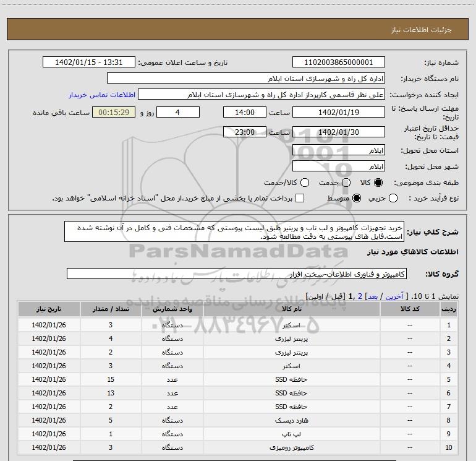This screenshot has height=461, width=476.
Task: Select the کالا radio button
Action: (378, 183)
